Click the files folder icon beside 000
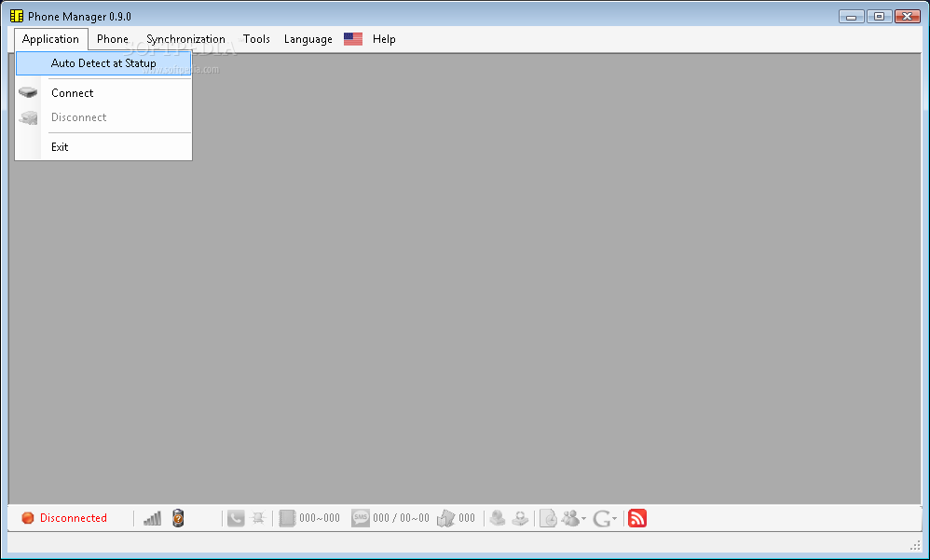Image resolution: width=930 pixels, height=560 pixels. coord(446,518)
